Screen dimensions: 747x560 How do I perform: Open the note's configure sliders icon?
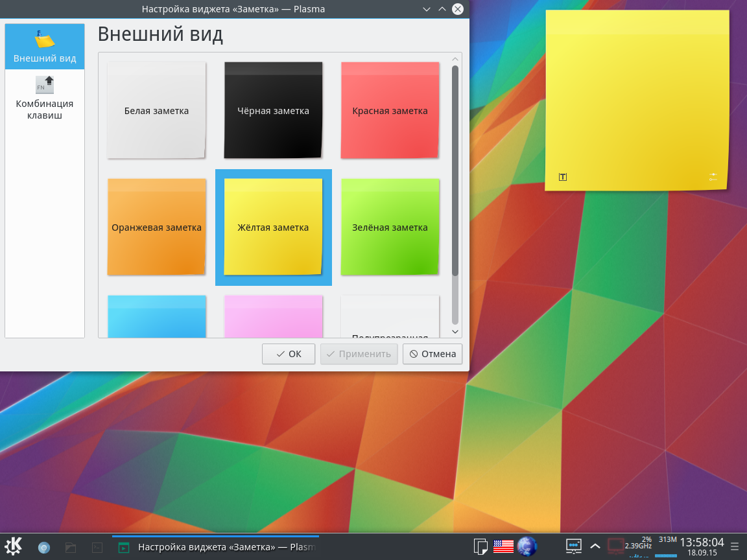click(x=713, y=177)
